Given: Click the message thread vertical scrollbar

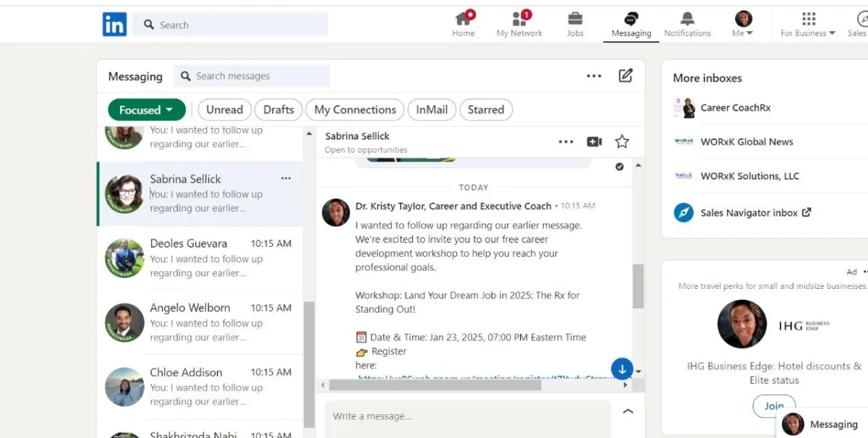Looking at the screenshot, I should click(x=638, y=286).
